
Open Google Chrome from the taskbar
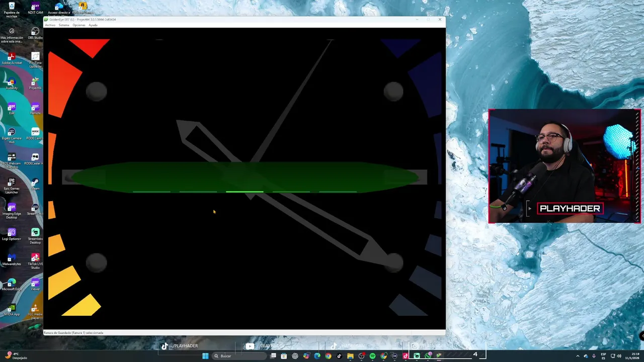point(328,356)
